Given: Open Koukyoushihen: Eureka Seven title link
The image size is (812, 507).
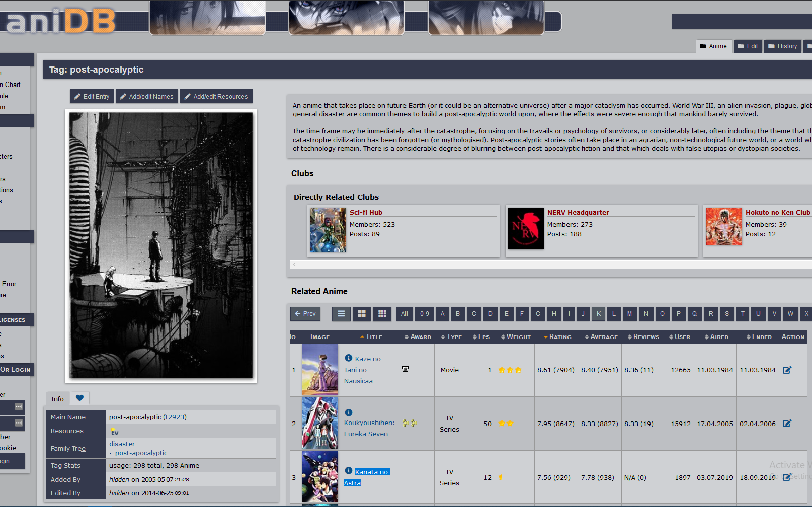Looking at the screenshot, I should 369,428.
